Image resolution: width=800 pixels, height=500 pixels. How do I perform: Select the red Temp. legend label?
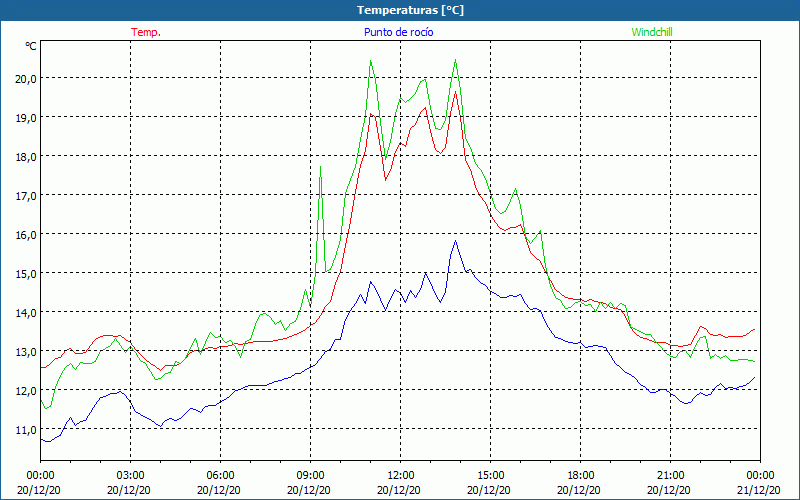[x=146, y=32]
